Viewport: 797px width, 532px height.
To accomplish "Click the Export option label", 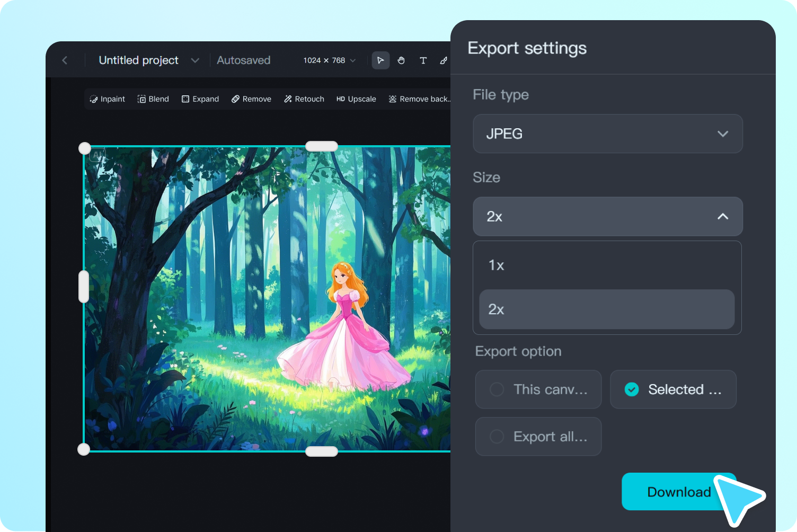I will coord(518,351).
